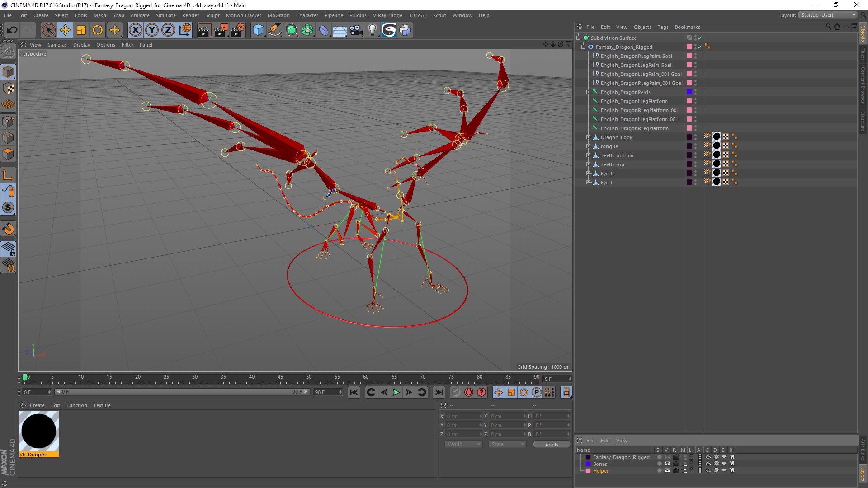Switch to Texture mode icon
Viewport: 868px width, 488px height.
(x=9, y=89)
